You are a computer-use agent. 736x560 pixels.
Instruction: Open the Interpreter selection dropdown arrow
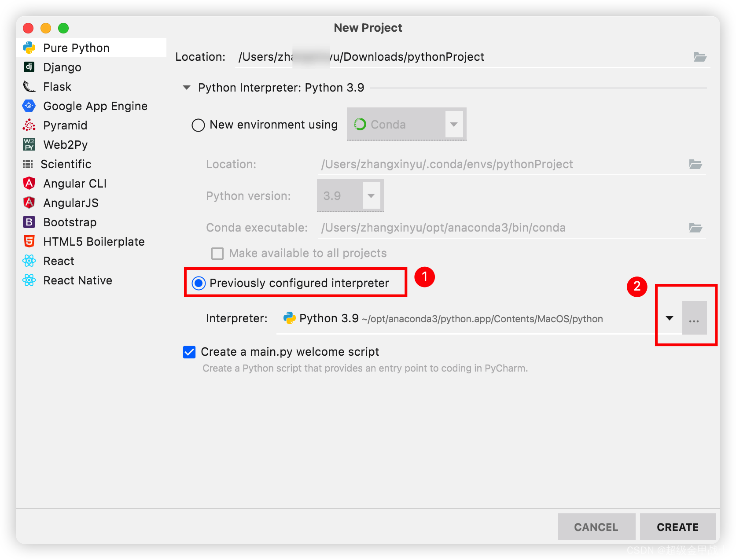coord(670,318)
